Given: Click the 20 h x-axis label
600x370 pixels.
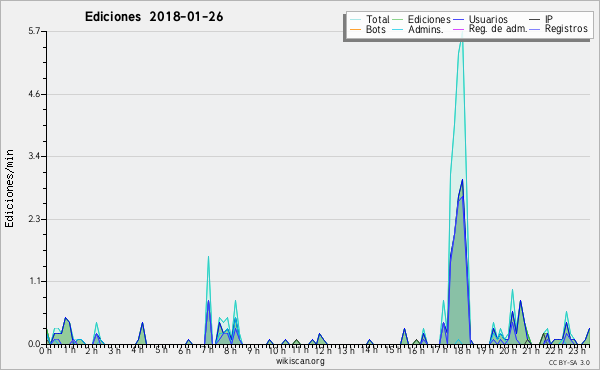Looking at the screenshot, I should pyautogui.click(x=507, y=350).
